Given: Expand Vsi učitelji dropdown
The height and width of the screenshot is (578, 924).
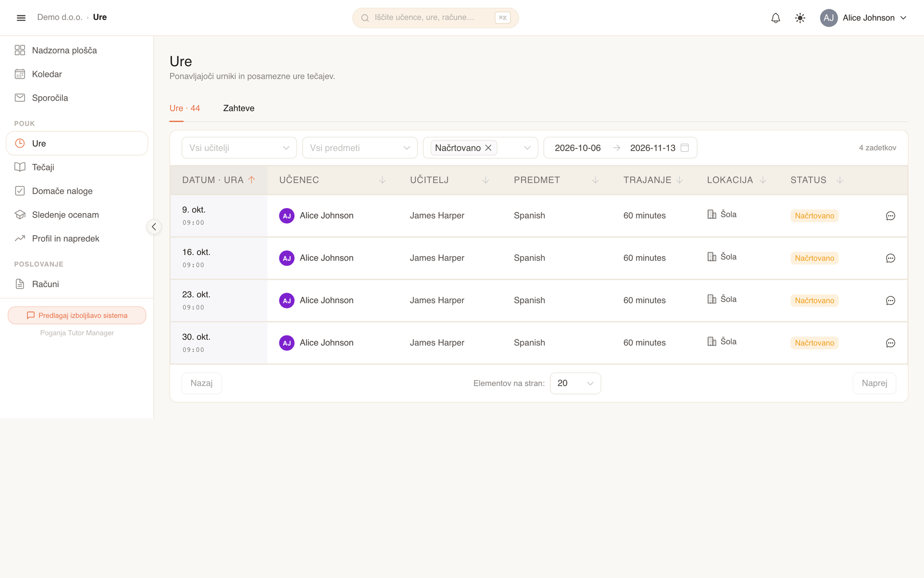Looking at the screenshot, I should pos(239,148).
